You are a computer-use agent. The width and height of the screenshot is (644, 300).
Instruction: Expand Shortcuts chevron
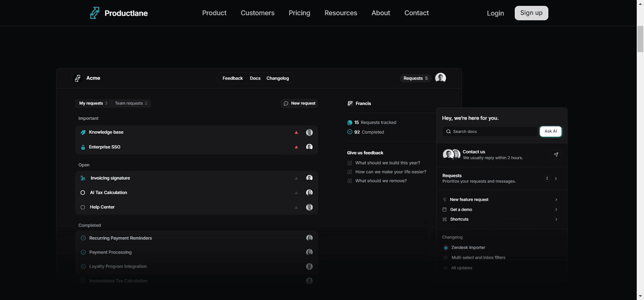tap(556, 219)
